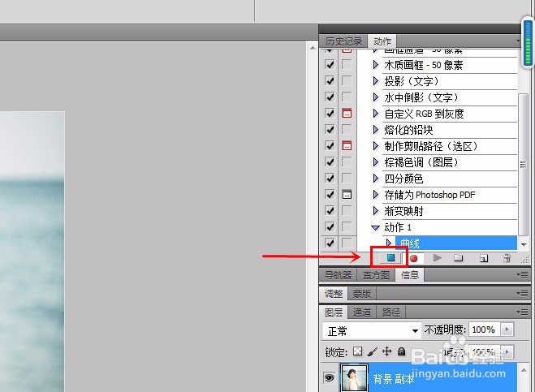Viewport: 535px width, 392px height.
Task: Expand the 曲线 step details
Action: 388,243
